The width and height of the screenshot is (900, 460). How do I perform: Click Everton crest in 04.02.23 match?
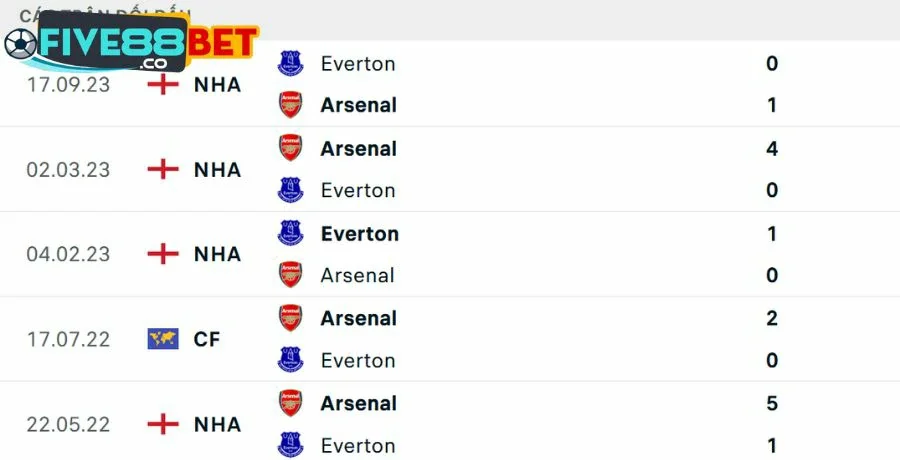[290, 233]
